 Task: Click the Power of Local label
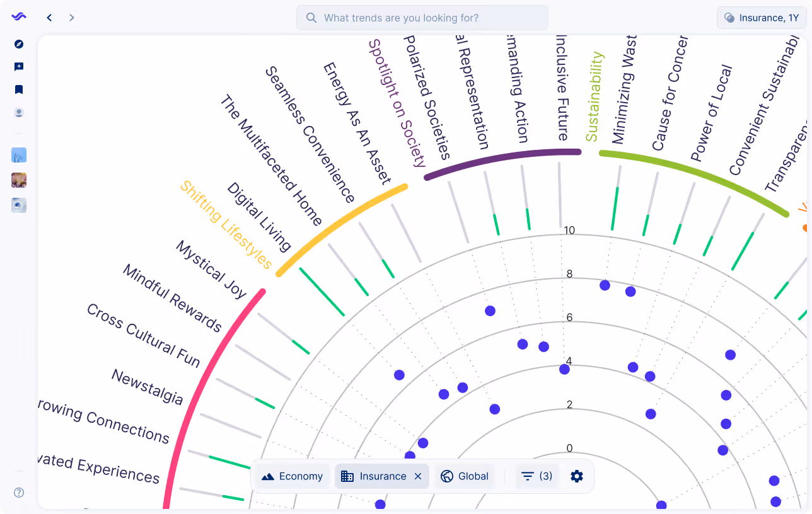(712, 113)
